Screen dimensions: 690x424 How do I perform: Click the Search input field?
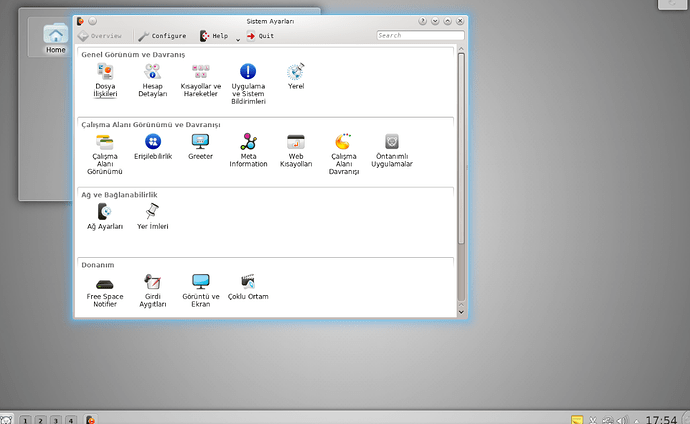(x=415, y=36)
